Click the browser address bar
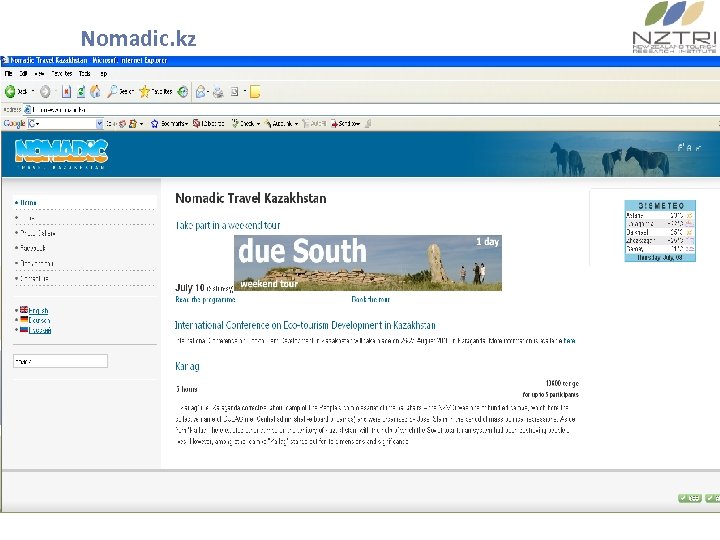Viewport: 720px width, 540px height. click(x=372, y=109)
